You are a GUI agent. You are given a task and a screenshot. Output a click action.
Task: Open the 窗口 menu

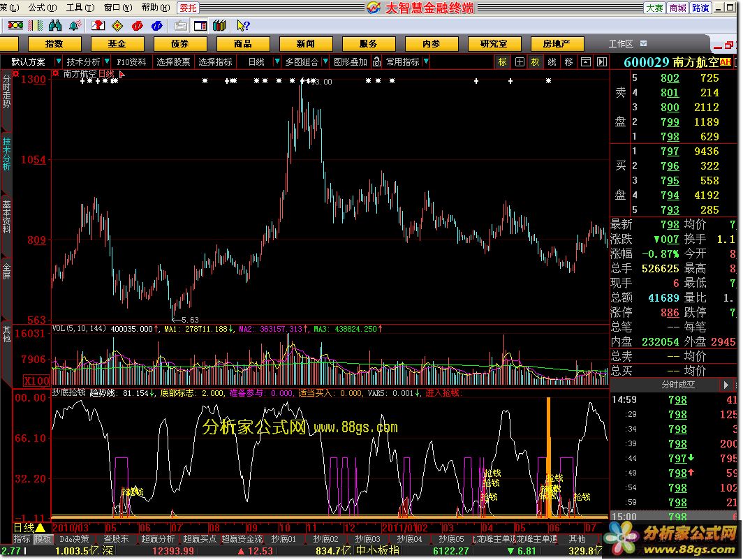(118, 8)
